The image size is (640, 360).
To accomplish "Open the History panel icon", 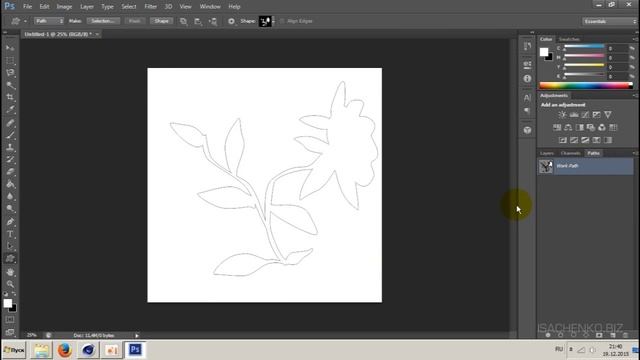I will point(527,46).
